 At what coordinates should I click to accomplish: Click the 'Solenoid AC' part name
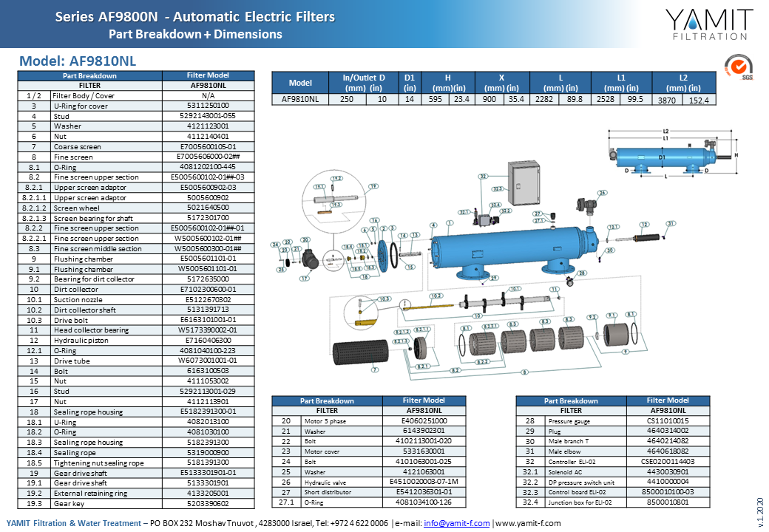click(x=565, y=472)
